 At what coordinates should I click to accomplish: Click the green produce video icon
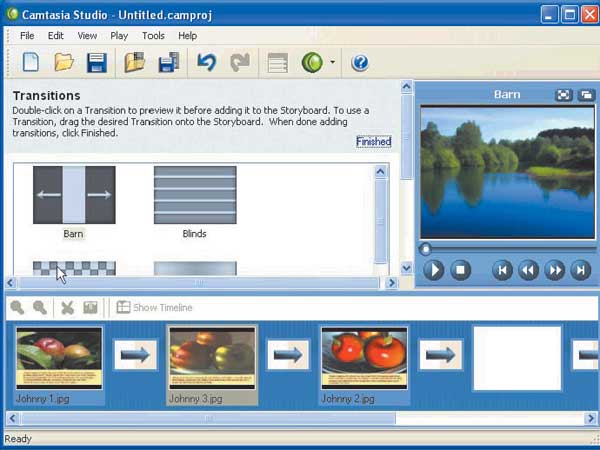tap(312, 63)
